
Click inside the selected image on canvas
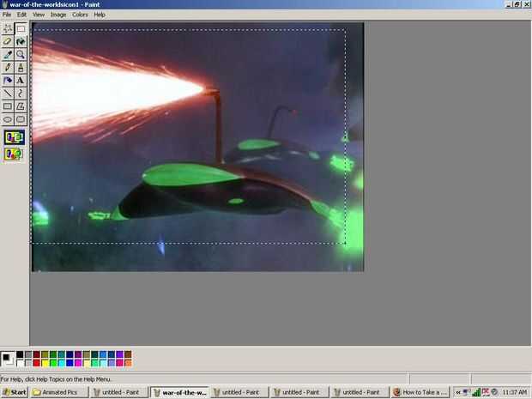click(188, 136)
